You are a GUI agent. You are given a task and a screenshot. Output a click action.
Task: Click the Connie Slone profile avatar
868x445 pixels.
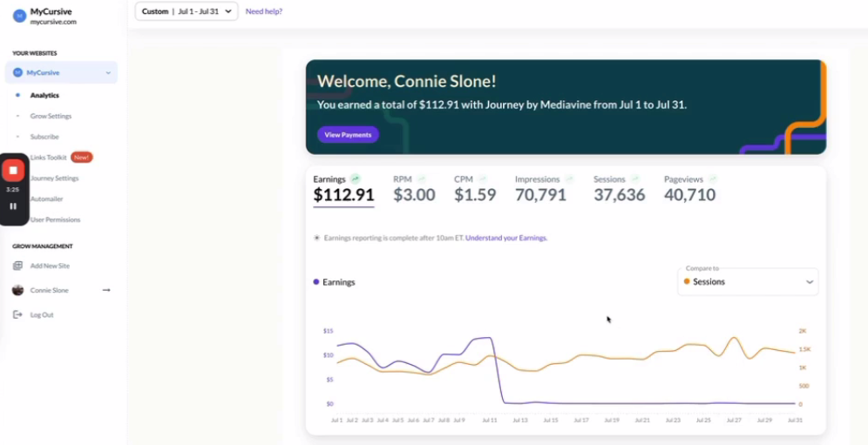pyautogui.click(x=17, y=290)
